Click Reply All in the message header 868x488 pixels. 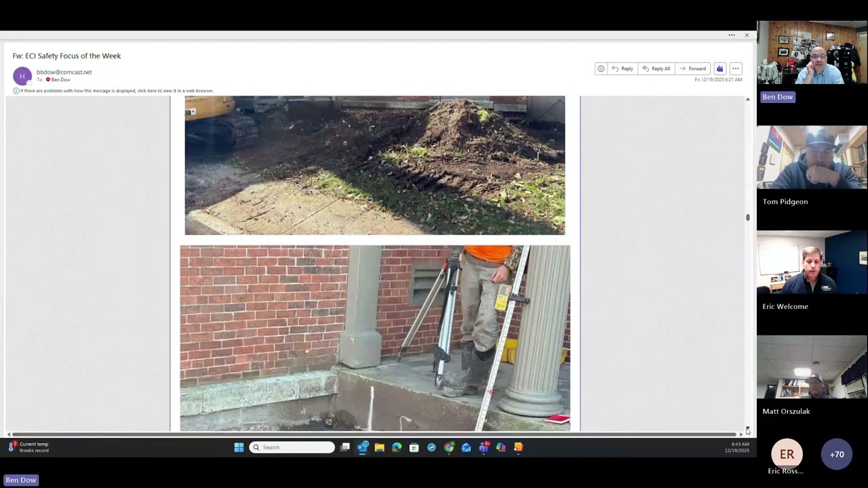tap(656, 68)
